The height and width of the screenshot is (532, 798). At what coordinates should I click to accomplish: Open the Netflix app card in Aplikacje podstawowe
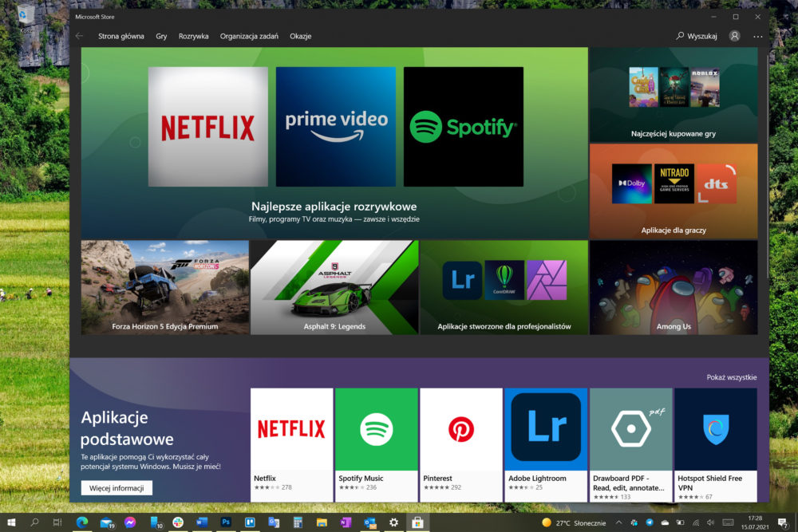click(291, 445)
